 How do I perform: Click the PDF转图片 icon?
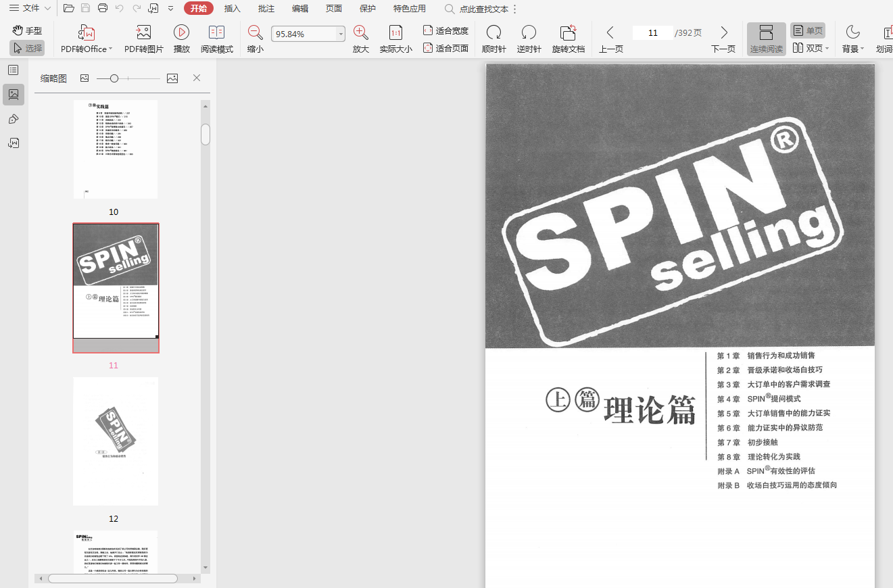coord(143,32)
